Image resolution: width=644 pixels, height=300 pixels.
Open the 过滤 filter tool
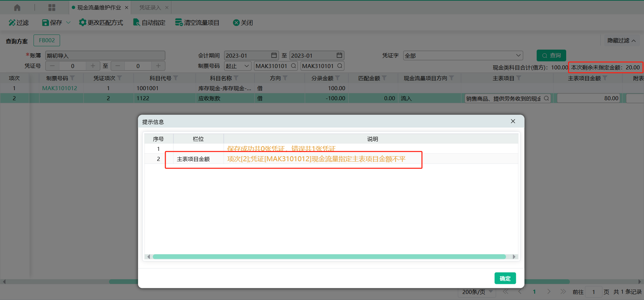pos(18,22)
